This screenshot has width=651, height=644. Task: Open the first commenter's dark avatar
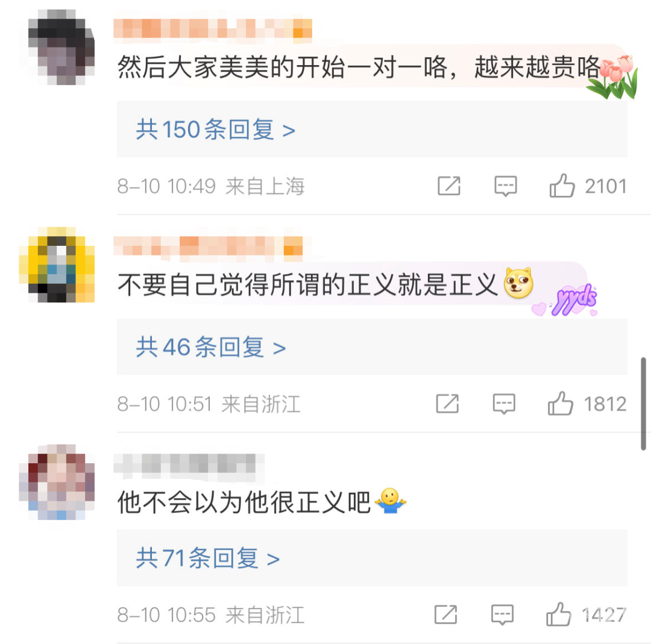point(61,48)
